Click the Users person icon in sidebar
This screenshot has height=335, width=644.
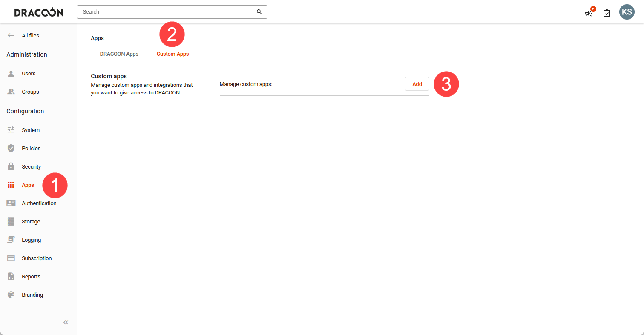(11, 74)
